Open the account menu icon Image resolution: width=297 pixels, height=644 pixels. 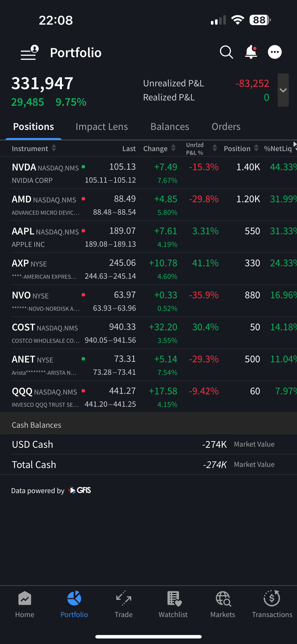pos(29,53)
